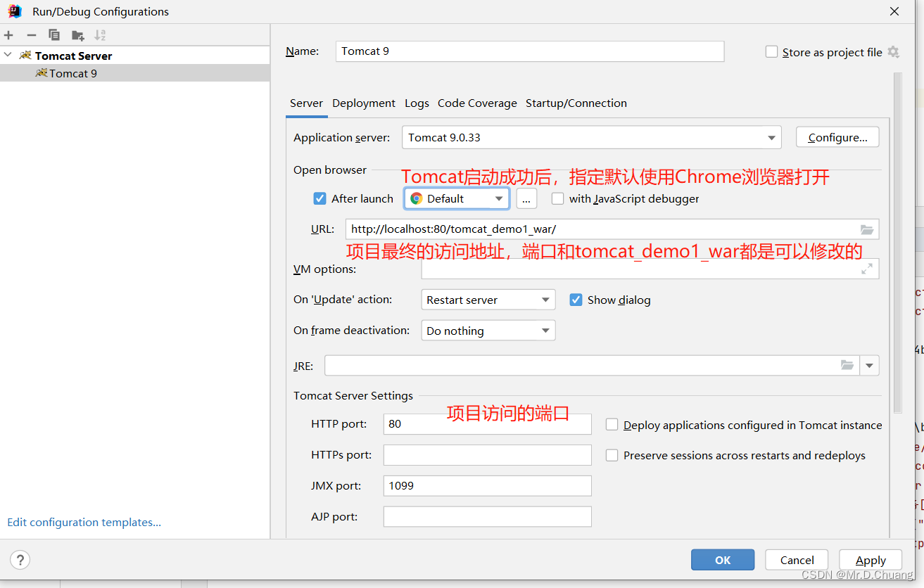Remove the selected configuration with minus icon
The image size is (924, 588).
pyautogui.click(x=31, y=35)
